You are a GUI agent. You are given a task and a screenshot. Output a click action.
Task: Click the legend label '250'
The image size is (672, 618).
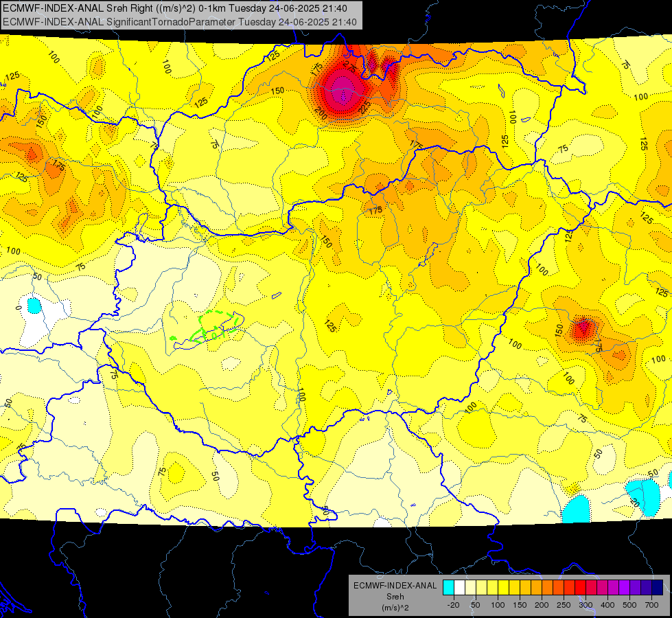(564, 605)
